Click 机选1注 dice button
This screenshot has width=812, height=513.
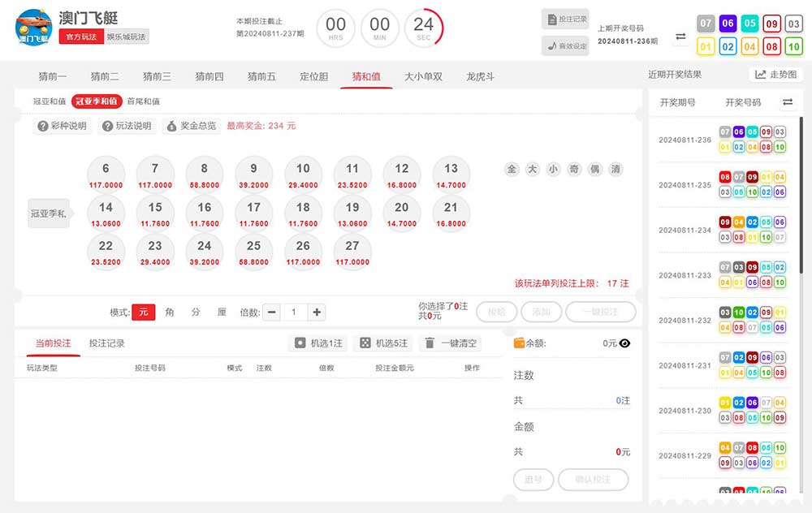318,343
